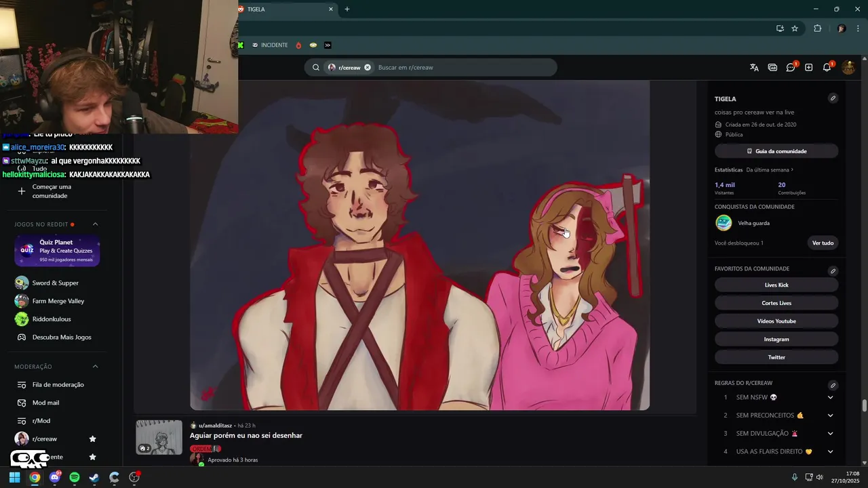Screen dimensions: 868x488
Task: Edit Favoritos da Comunidade pencil icon
Action: pyautogui.click(x=833, y=271)
